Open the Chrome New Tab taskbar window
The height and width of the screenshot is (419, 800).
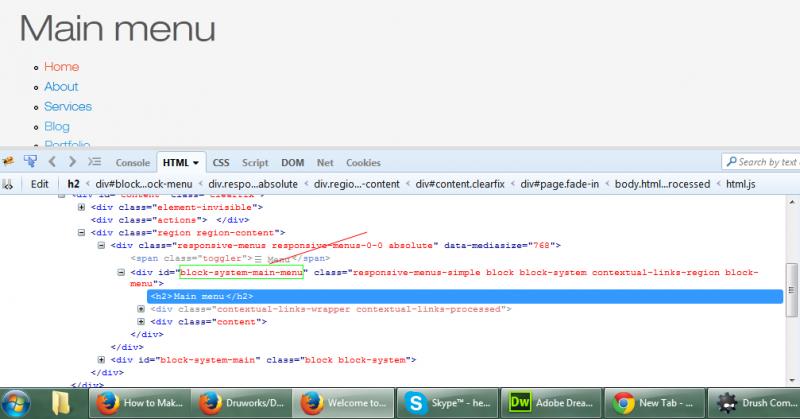655,403
